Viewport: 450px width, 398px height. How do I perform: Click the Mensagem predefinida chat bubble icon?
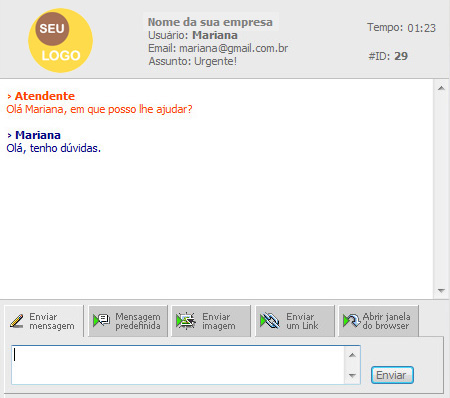pyautogui.click(x=102, y=321)
